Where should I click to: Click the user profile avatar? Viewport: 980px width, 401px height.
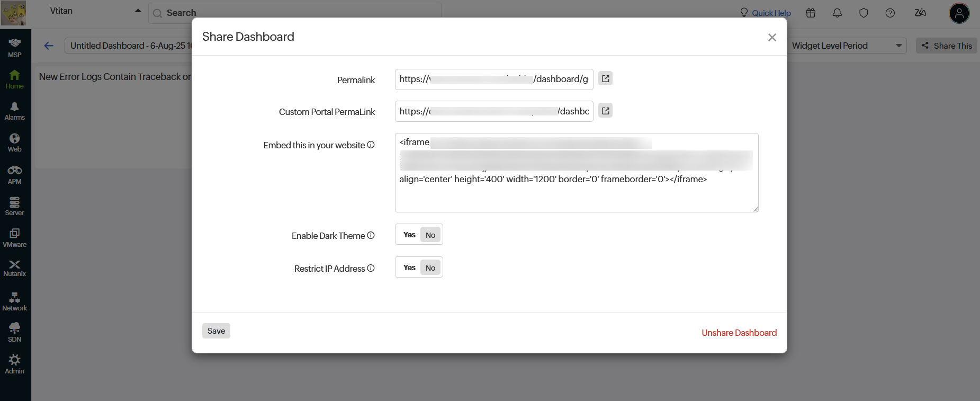959,13
